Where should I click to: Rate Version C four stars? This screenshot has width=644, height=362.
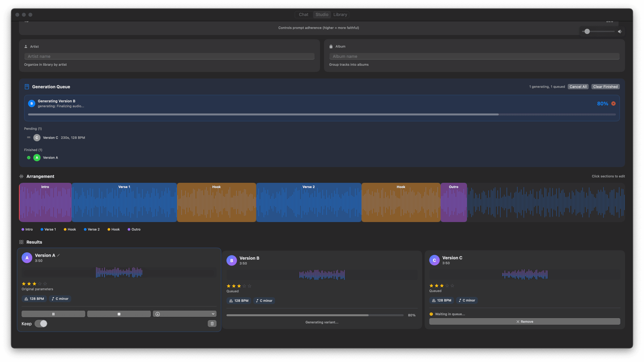[x=447, y=285]
